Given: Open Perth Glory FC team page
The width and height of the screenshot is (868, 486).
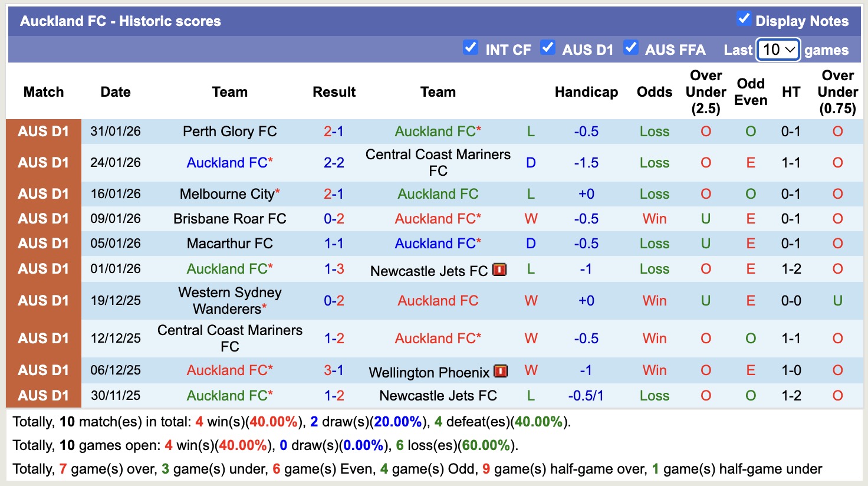Looking at the screenshot, I should pyautogui.click(x=229, y=131).
